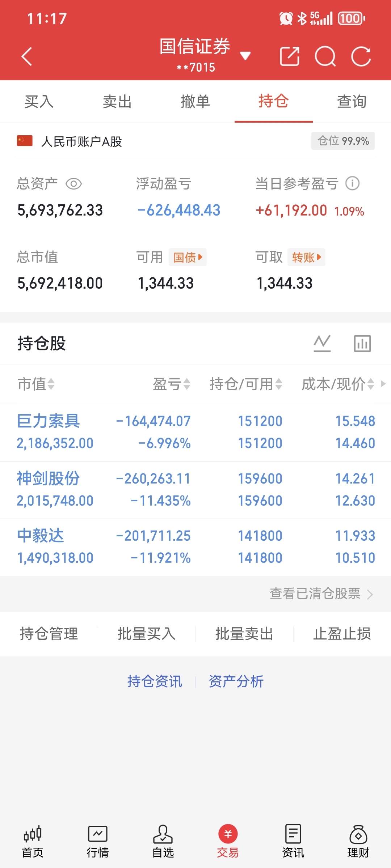Image resolution: width=391 pixels, height=868 pixels.
Task: Tap 神剑股份 loss -260,263.11
Action: 153,479
